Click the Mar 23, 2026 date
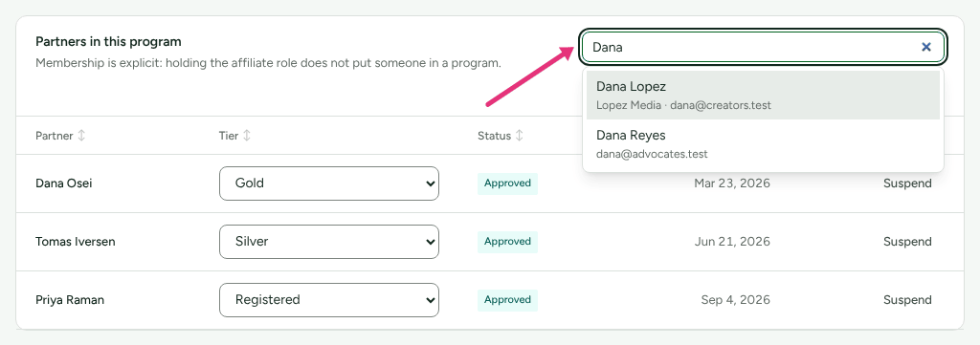Viewport: 980px width, 345px height. click(732, 183)
